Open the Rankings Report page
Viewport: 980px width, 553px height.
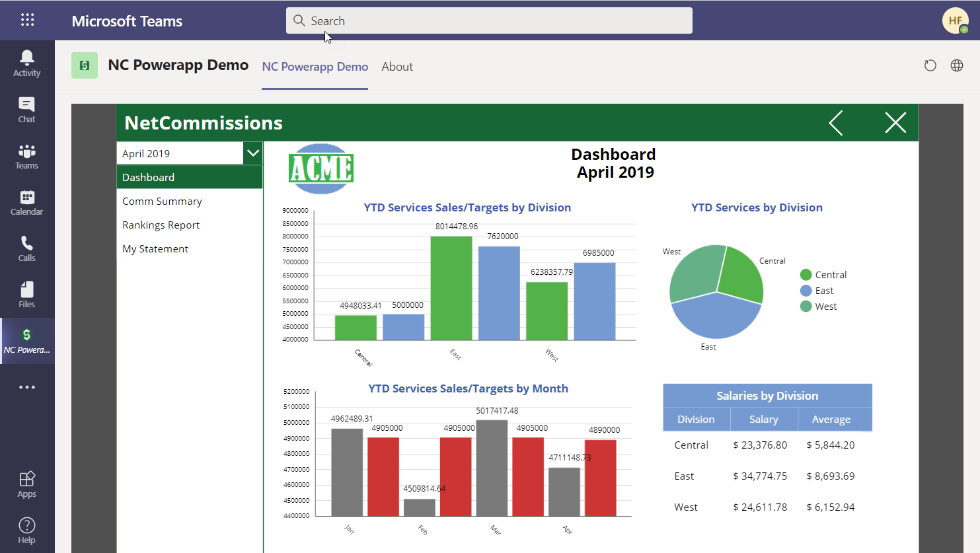(x=161, y=225)
